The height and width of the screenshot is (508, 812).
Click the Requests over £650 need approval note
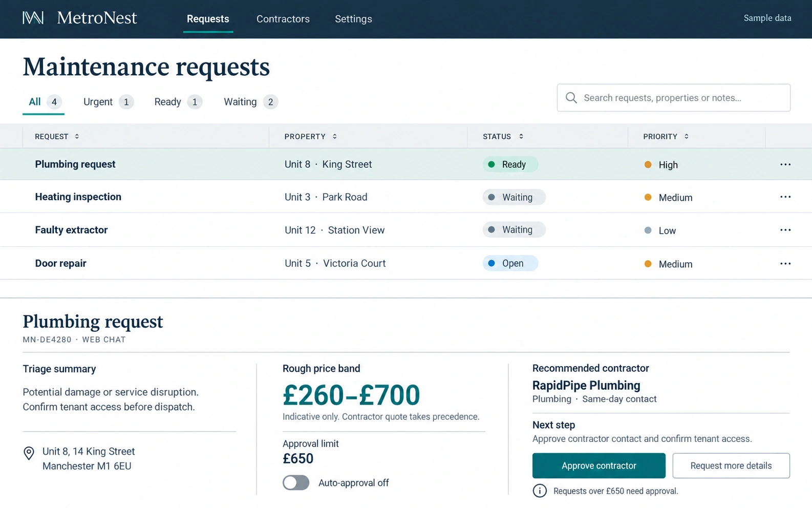pos(616,491)
